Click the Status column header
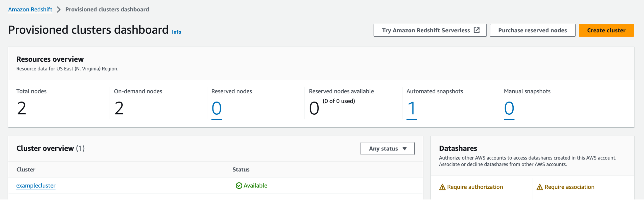The height and width of the screenshot is (202, 644). 241,170
